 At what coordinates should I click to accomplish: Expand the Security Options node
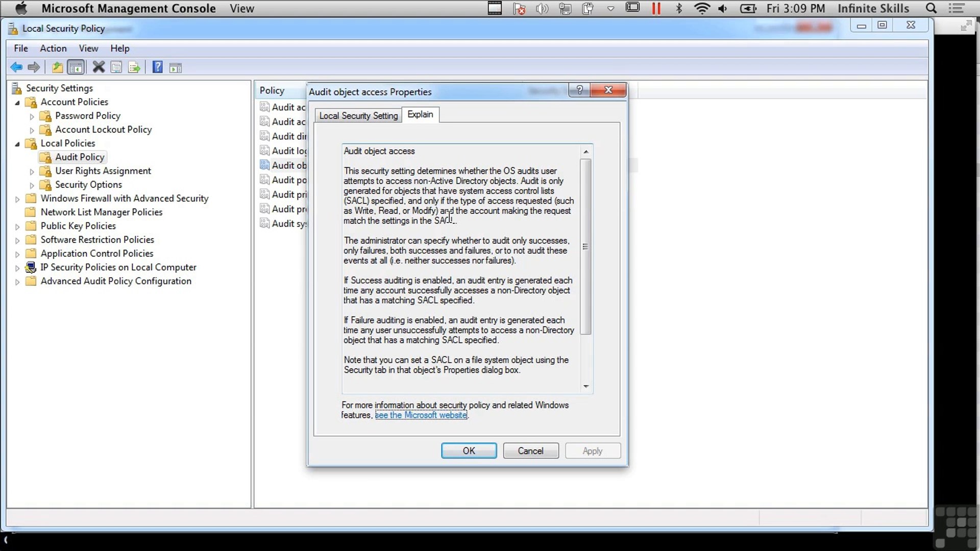32,185
